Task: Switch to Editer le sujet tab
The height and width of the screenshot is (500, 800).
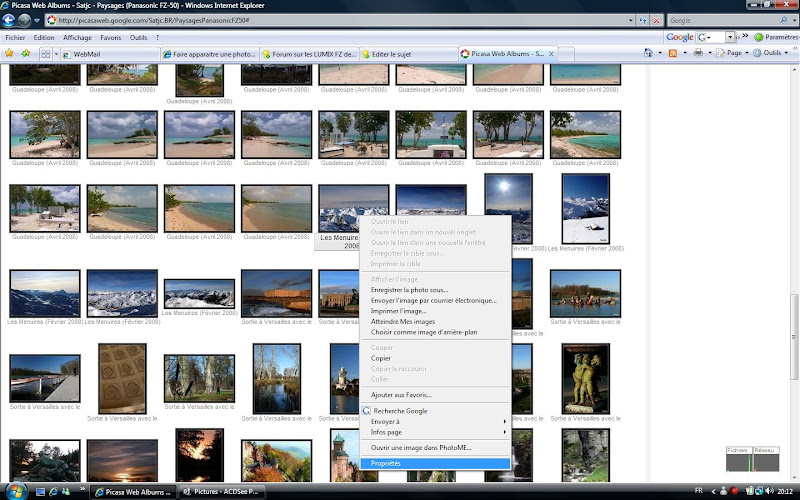Action: [x=408, y=54]
